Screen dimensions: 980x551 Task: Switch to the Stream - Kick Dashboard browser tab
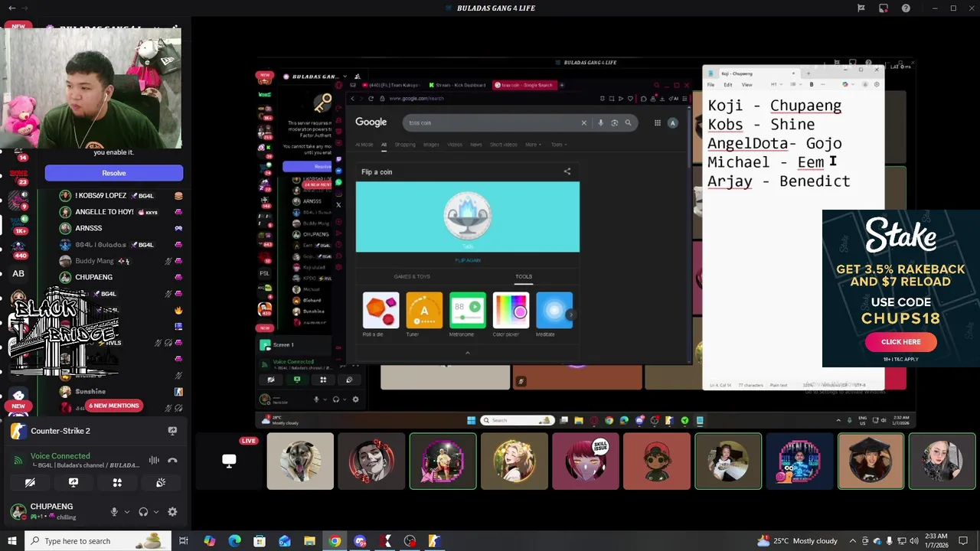tap(458, 85)
